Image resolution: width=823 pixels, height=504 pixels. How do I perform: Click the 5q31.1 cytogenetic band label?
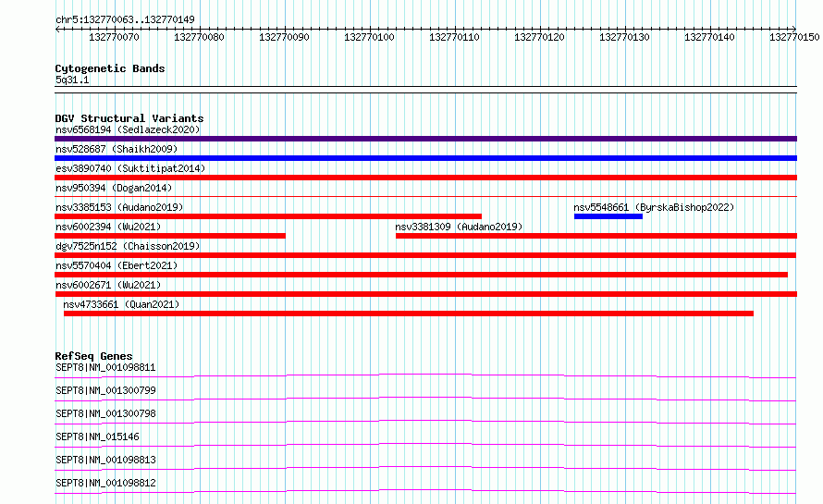72,80
